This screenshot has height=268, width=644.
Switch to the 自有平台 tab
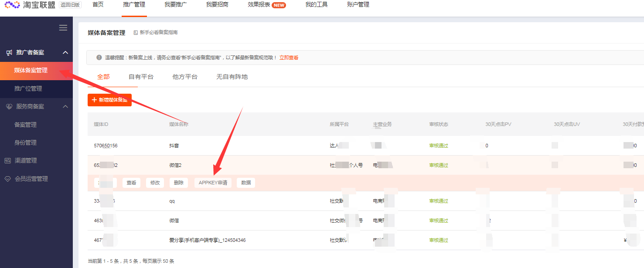(141, 77)
